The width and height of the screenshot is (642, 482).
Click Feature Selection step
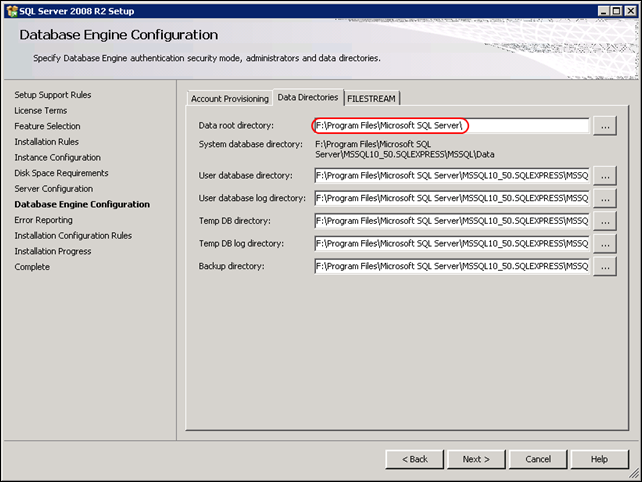point(47,126)
